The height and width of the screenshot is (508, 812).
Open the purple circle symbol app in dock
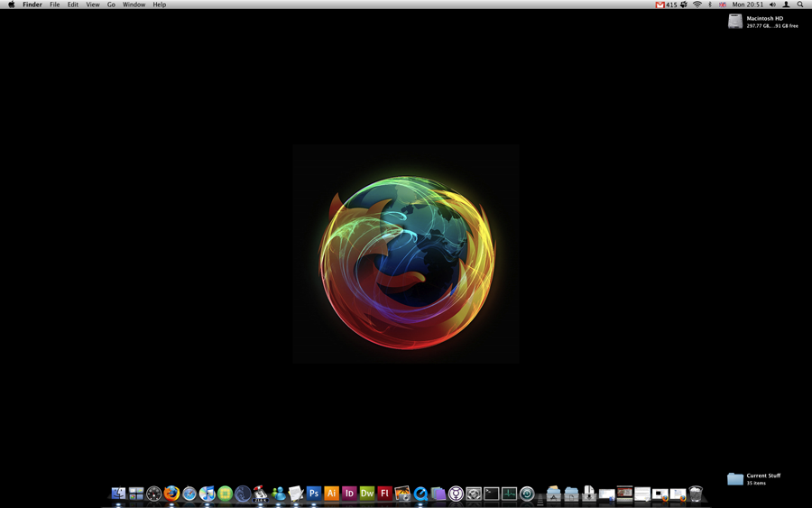pyautogui.click(x=456, y=494)
